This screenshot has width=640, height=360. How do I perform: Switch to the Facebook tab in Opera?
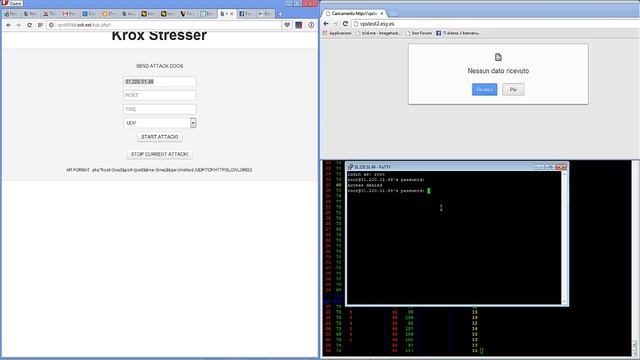[246, 14]
